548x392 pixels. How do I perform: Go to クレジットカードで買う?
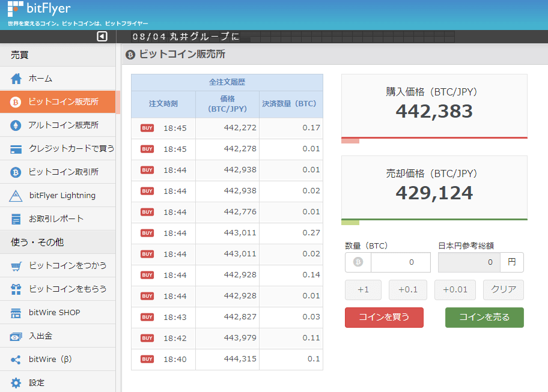click(58, 148)
